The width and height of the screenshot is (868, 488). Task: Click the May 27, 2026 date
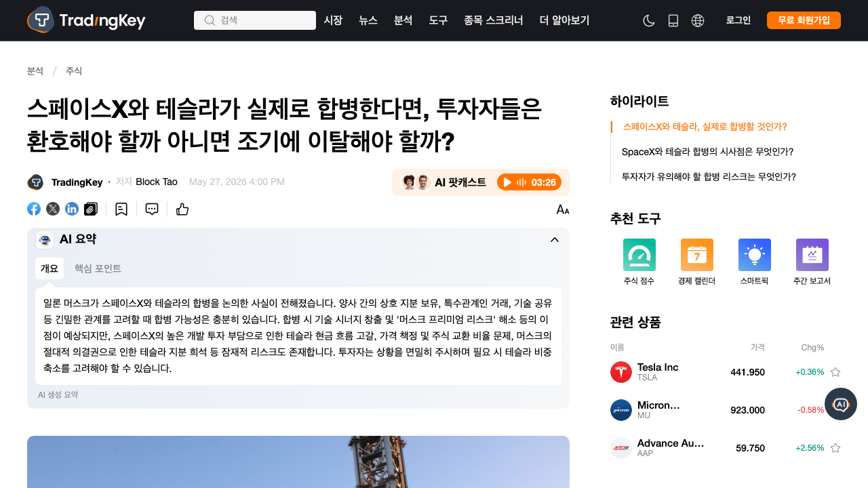[237, 182]
